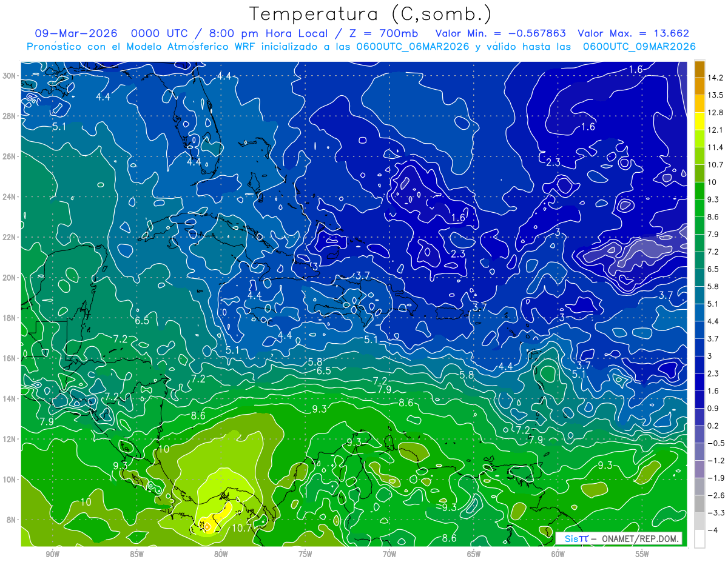
Task: Click the white bottom color scale swatch
Action: point(699,538)
